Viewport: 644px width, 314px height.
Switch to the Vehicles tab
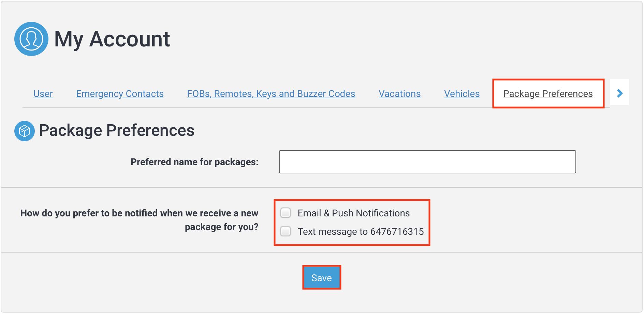click(x=462, y=94)
